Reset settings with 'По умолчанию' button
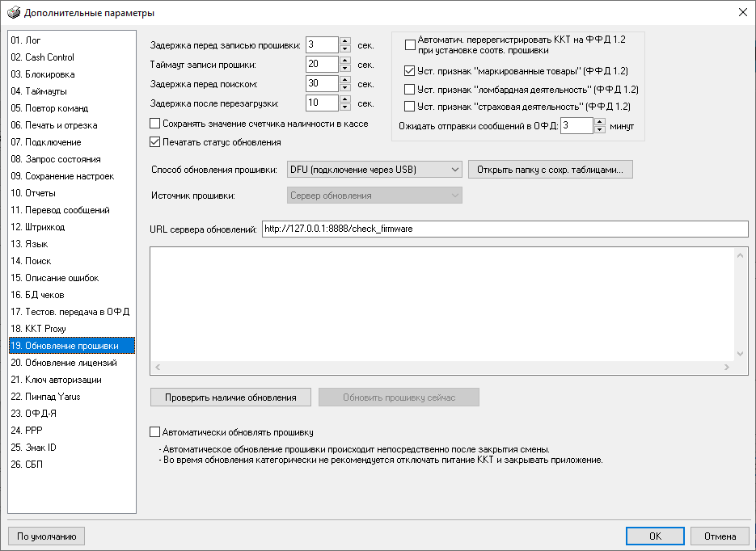 point(46,536)
